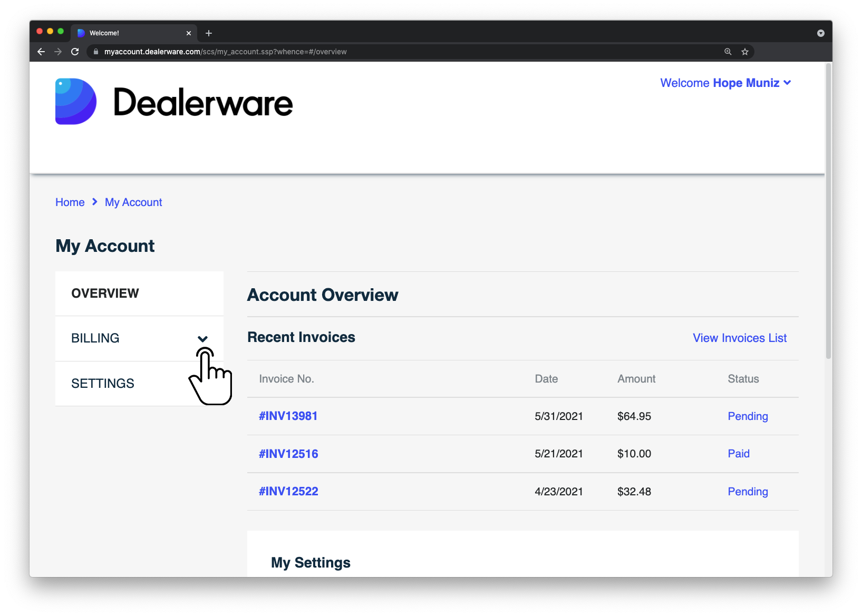Viewport: 862px width, 616px height.
Task: Click the address bar URL field
Action: coord(406,52)
